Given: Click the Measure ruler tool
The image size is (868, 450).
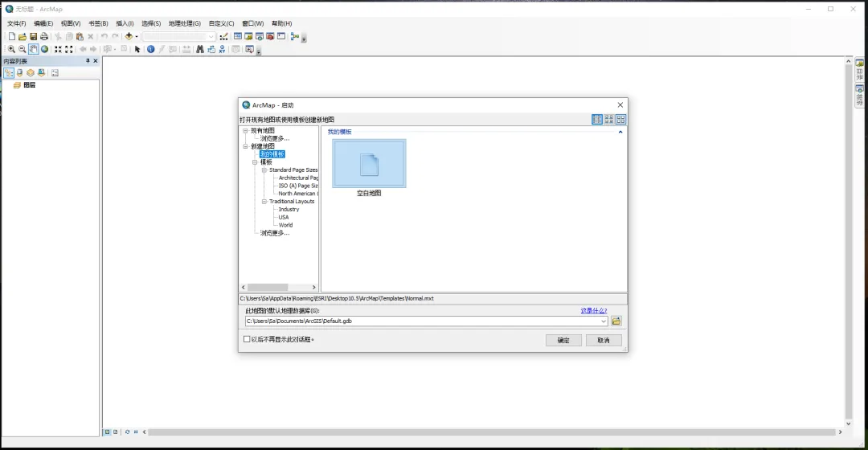Looking at the screenshot, I should pyautogui.click(x=186, y=49).
